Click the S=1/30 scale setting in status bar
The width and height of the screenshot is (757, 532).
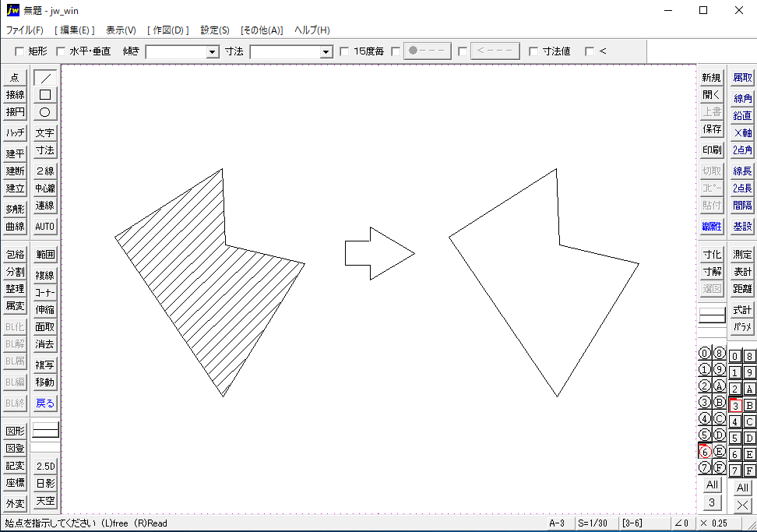coord(593,523)
